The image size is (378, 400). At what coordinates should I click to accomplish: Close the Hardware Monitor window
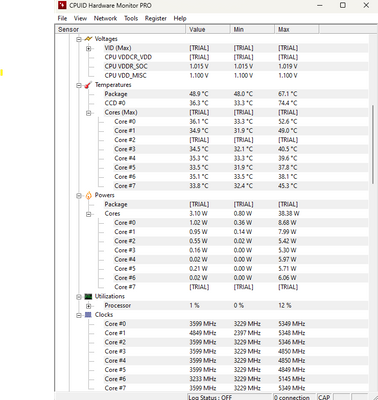tap(366, 5)
